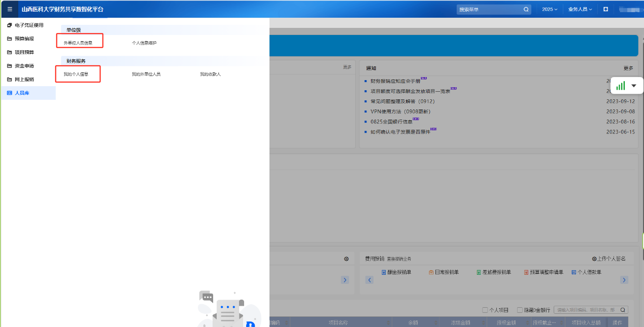Expand the 业务人员 role dropdown
The height and width of the screenshot is (327, 644).
click(x=580, y=9)
